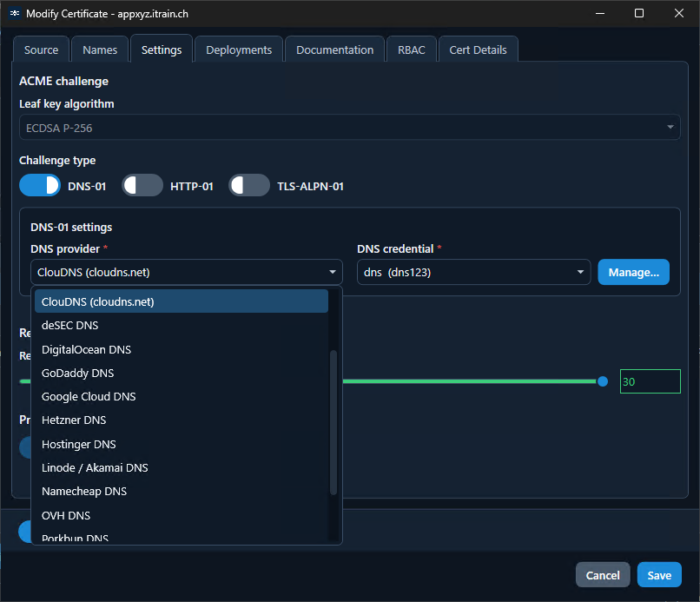Click the app icon in title bar
This screenshot has width=700, height=602.
coord(15,13)
